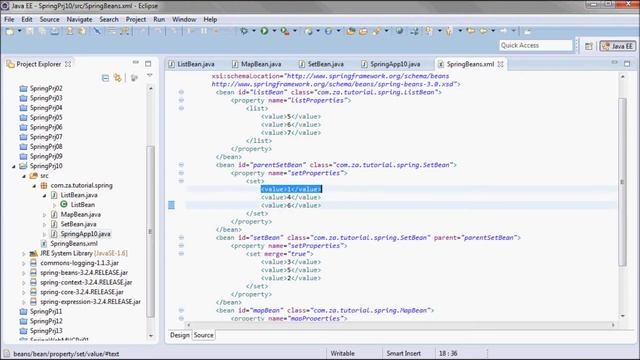
Task: Toggle fold for setBean bean with parent
Action: [181, 238]
